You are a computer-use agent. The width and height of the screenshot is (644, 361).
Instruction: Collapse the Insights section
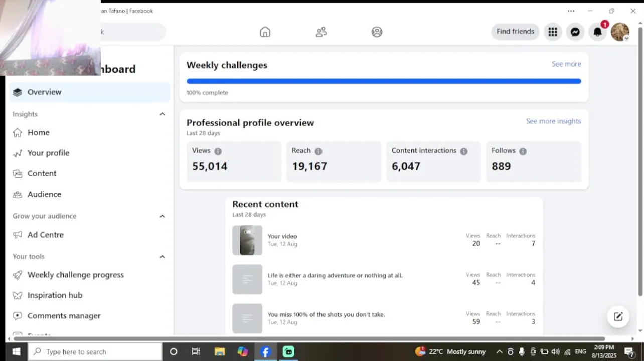pos(162,114)
